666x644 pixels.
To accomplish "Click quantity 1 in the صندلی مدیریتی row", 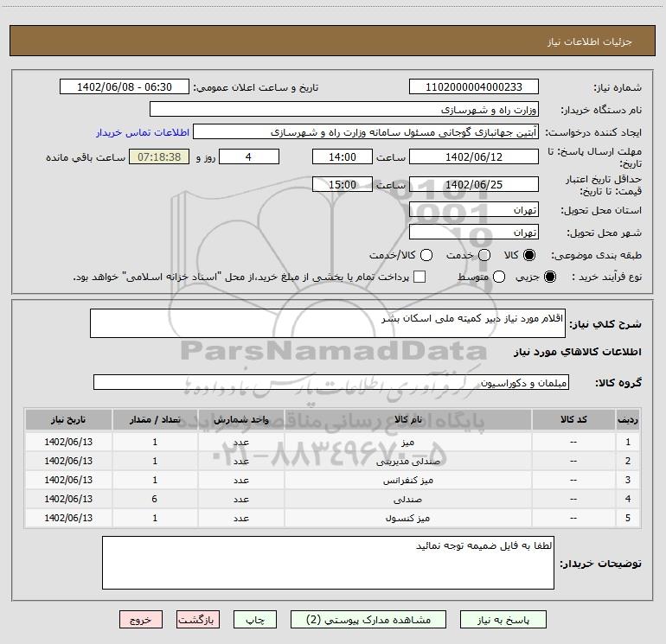I will coord(155,461).
